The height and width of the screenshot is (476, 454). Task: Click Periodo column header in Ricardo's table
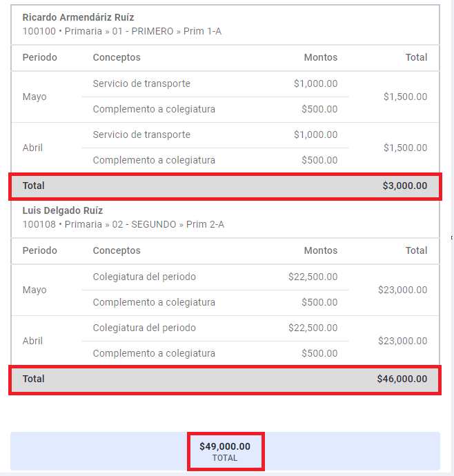(x=40, y=57)
